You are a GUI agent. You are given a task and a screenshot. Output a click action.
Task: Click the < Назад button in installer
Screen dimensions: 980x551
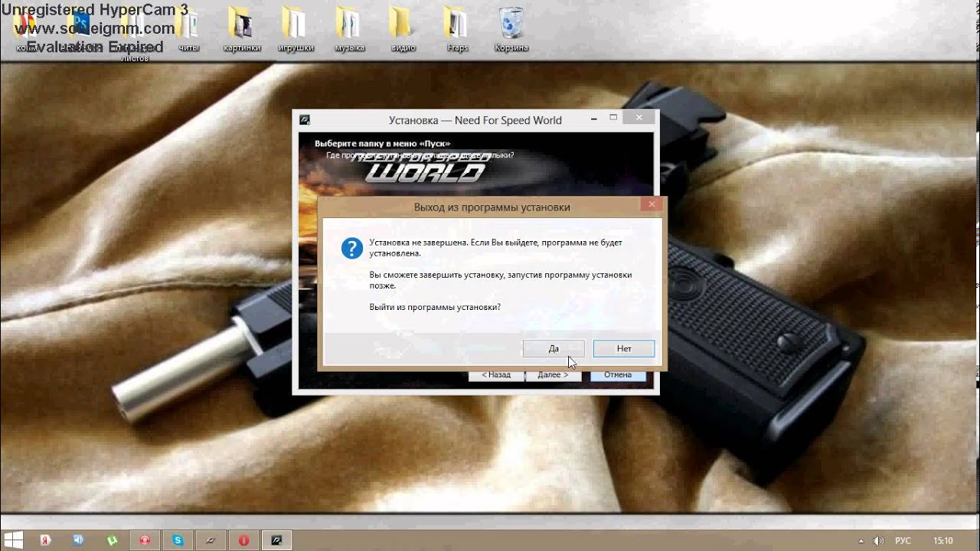(x=496, y=375)
